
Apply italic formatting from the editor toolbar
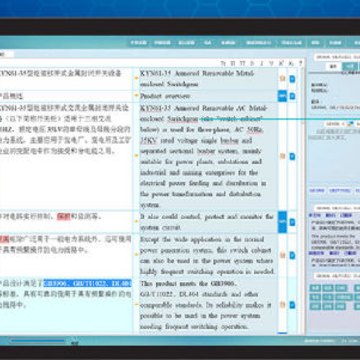pos(262,63)
